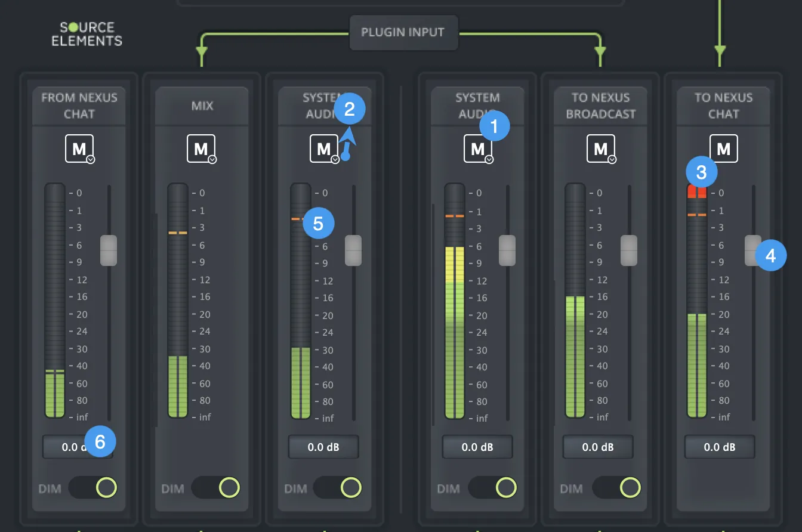Click the To Nexus Broadcast level meter
This screenshot has width=802, height=532.
coord(575,301)
